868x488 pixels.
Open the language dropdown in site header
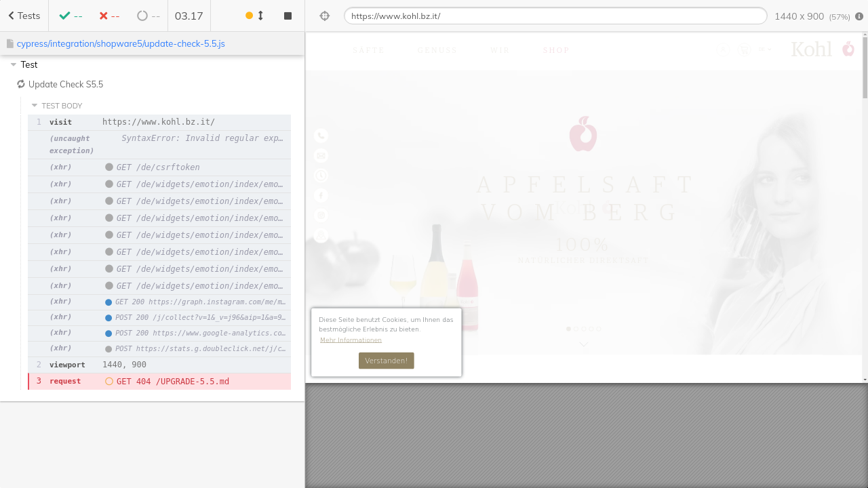(x=766, y=49)
